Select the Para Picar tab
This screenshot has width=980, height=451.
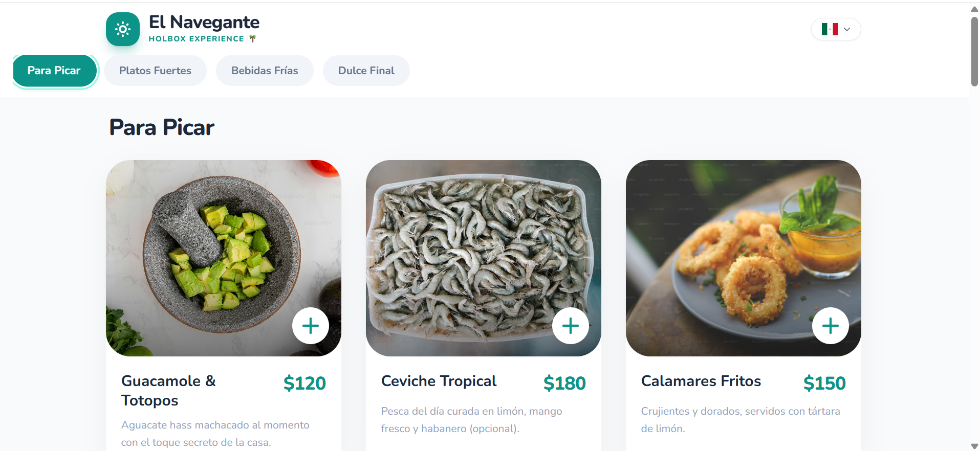(x=54, y=71)
